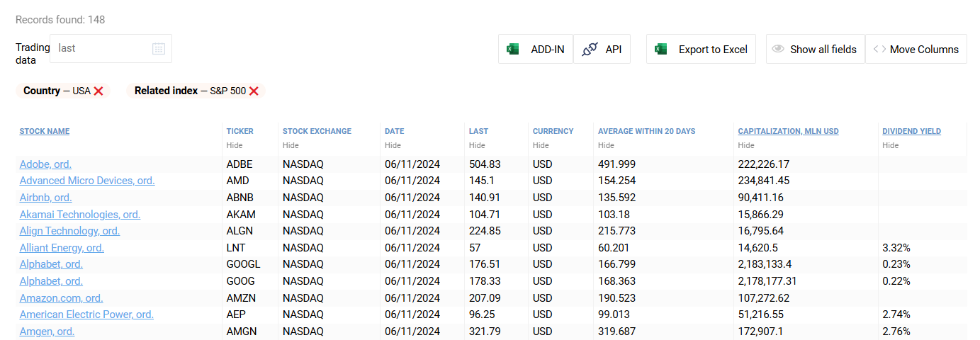
Task: Click average value 491.999
Action: [x=616, y=164]
